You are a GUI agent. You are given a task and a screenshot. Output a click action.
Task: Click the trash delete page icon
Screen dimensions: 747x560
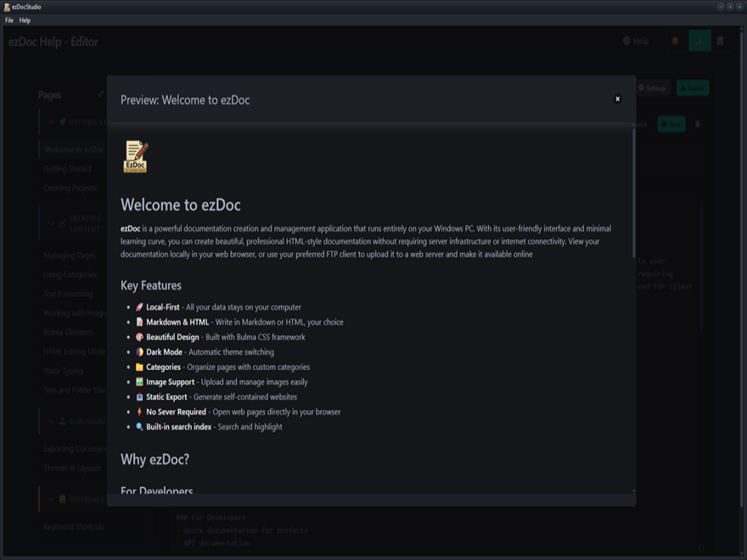coord(698,125)
